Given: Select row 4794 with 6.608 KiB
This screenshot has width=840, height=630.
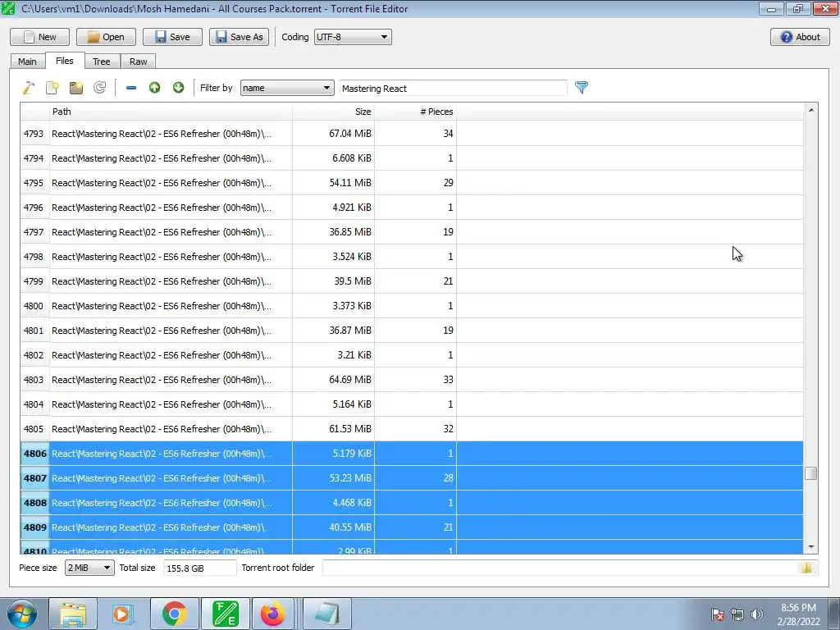Looking at the screenshot, I should coord(412,158).
